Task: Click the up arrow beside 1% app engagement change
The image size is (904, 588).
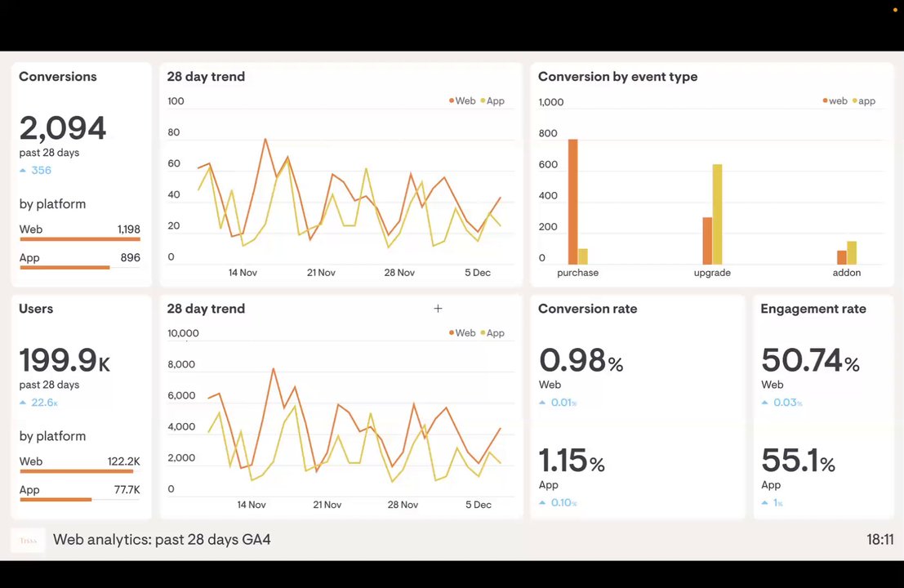Action: (x=765, y=503)
